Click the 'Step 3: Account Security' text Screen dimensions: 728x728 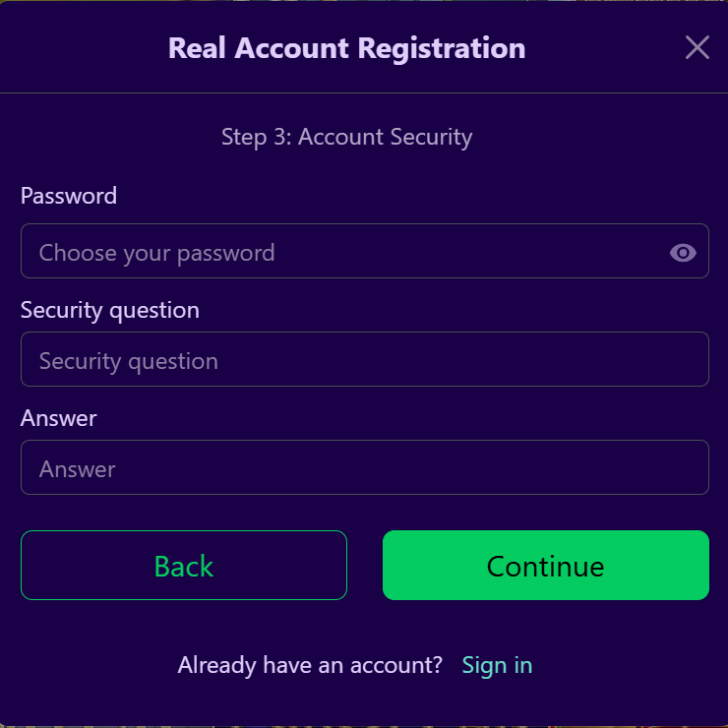pyautogui.click(x=346, y=137)
